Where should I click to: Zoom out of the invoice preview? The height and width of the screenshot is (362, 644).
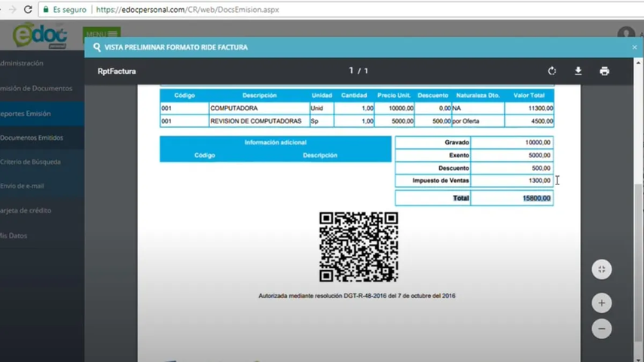click(601, 330)
